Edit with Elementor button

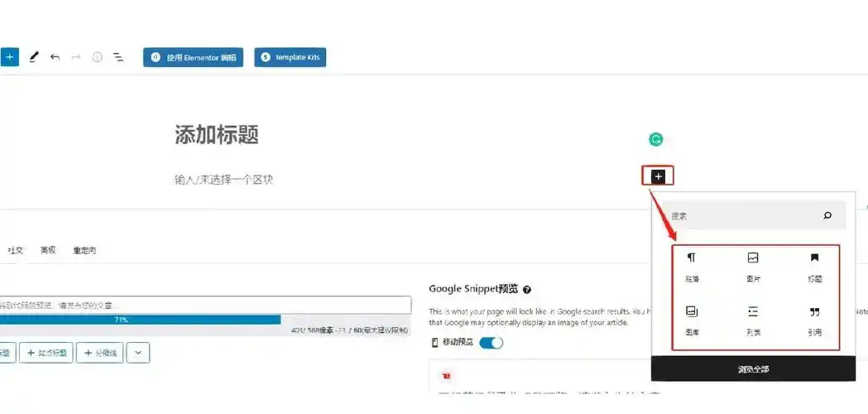[x=193, y=57]
